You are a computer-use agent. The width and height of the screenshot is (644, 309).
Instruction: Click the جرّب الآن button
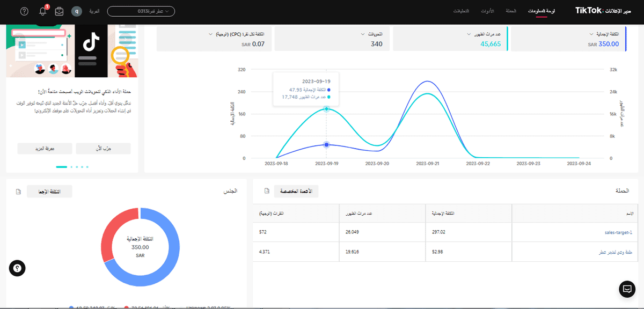(103, 149)
